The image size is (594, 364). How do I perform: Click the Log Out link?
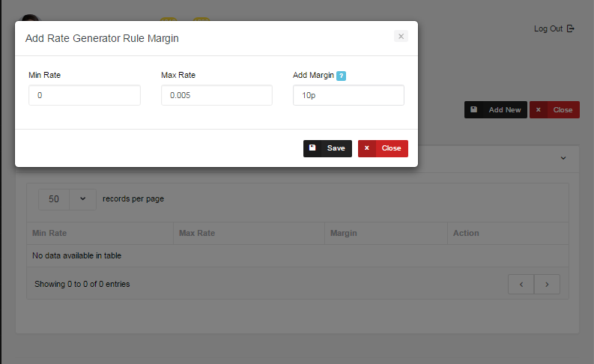coord(553,28)
